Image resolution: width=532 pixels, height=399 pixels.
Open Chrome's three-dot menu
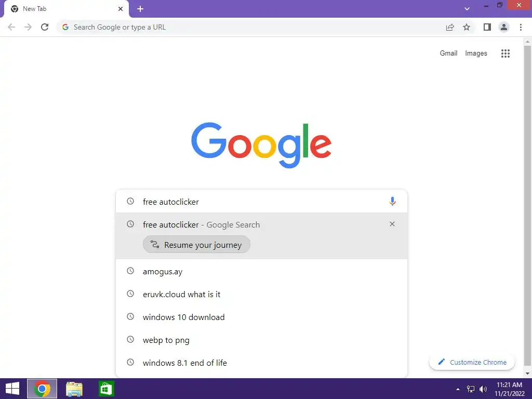click(521, 27)
